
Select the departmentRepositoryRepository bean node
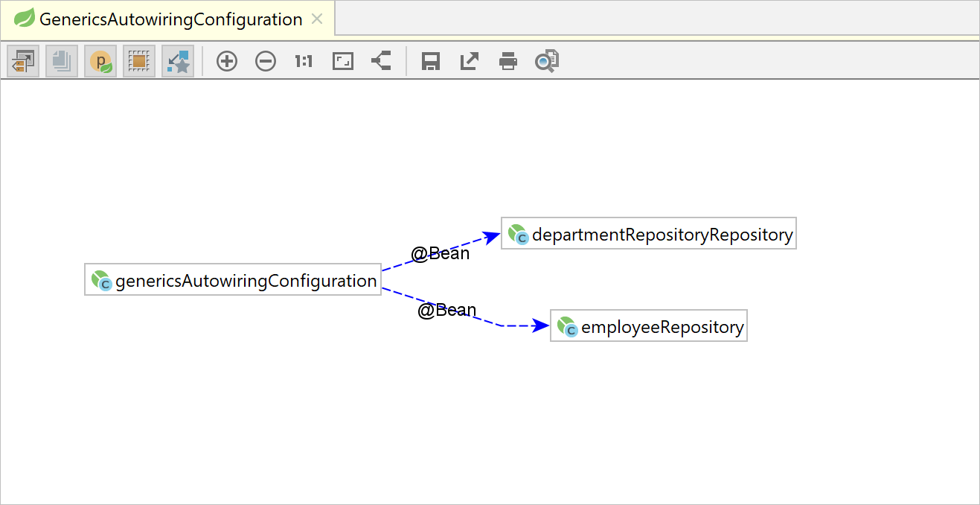tap(647, 233)
